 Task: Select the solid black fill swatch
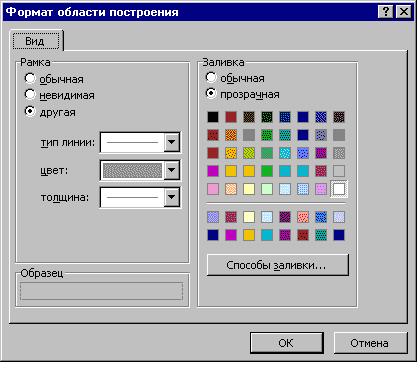(213, 117)
